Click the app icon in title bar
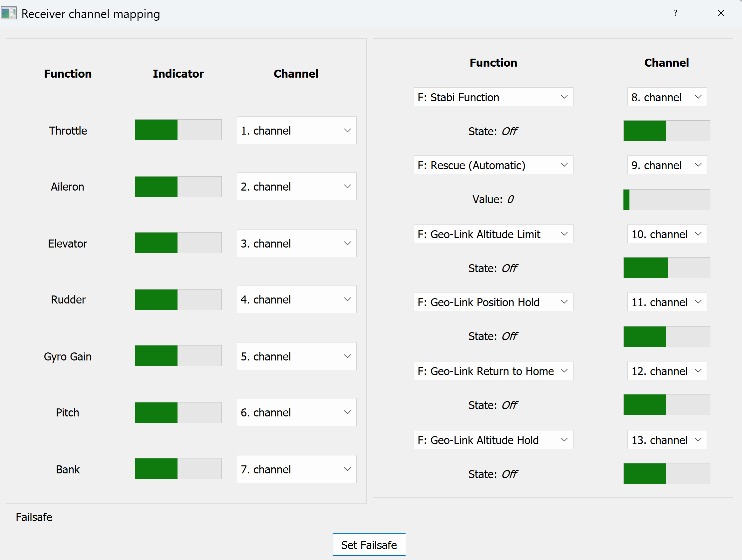Image resolution: width=742 pixels, height=560 pixels. pos(9,13)
